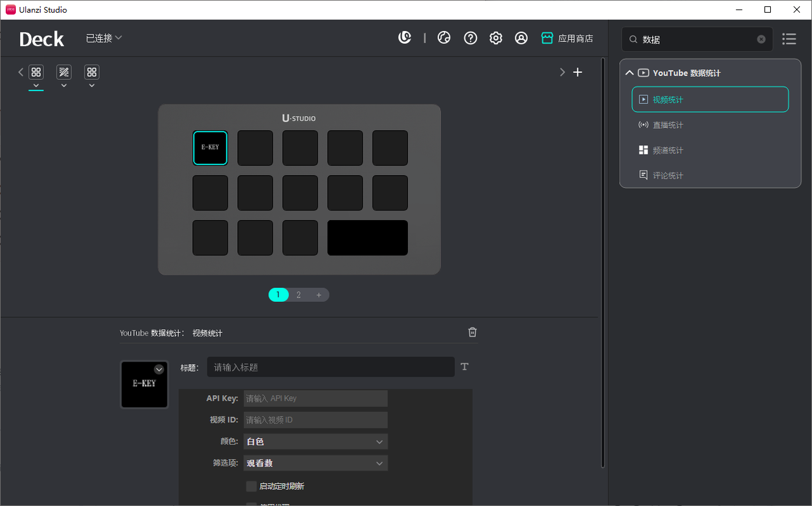812x506 pixels.
Task: Delete the action with the trash icon
Action: click(472, 332)
